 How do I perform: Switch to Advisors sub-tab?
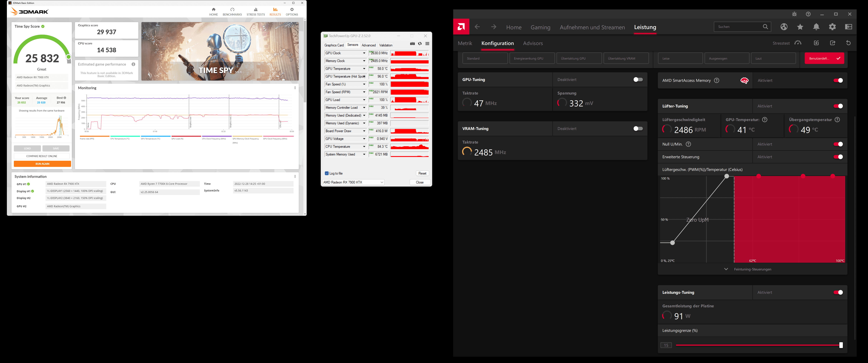click(x=533, y=43)
